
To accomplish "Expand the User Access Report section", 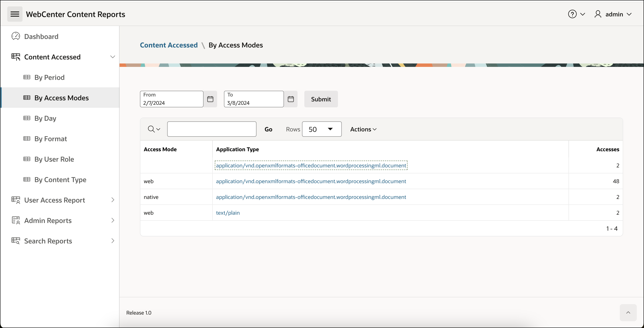I will coord(113,200).
